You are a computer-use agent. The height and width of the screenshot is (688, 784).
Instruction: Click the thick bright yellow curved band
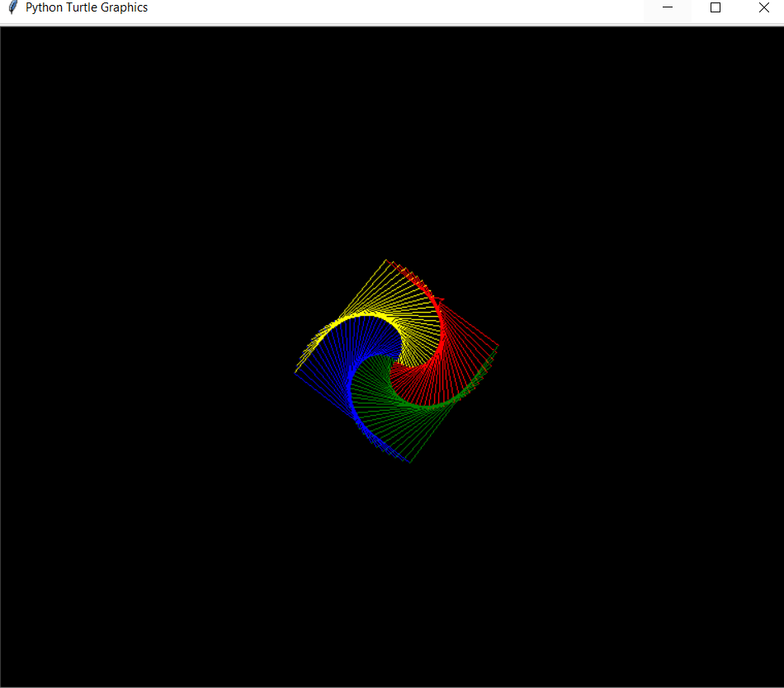point(363,318)
